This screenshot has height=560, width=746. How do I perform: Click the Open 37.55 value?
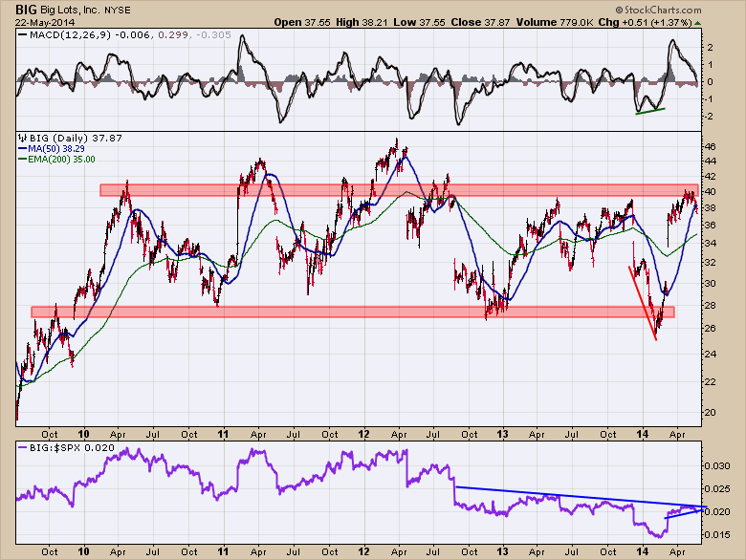302,22
